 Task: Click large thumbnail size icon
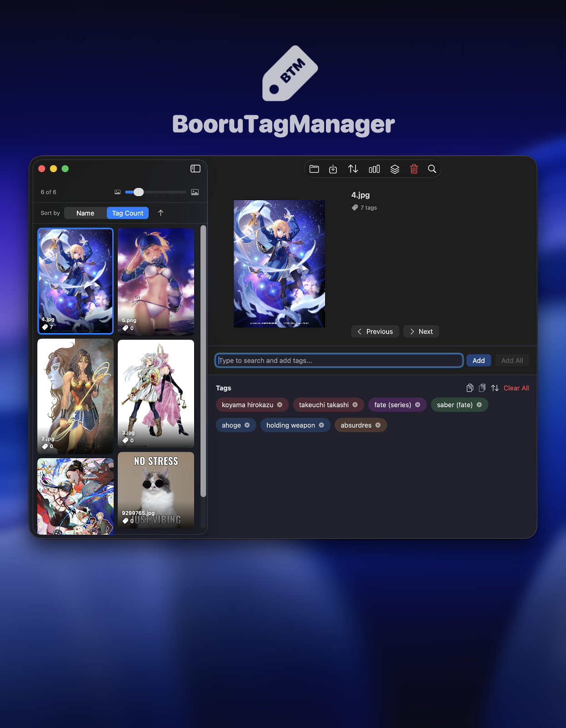195,192
